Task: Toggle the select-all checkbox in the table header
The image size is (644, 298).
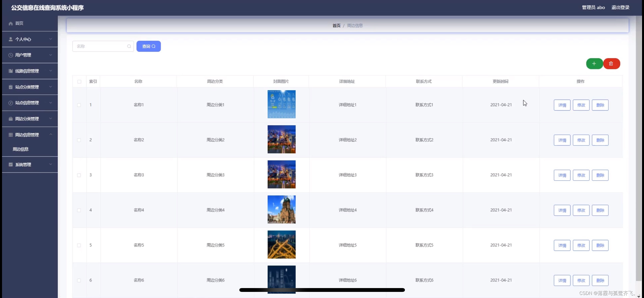Action: pos(79,82)
